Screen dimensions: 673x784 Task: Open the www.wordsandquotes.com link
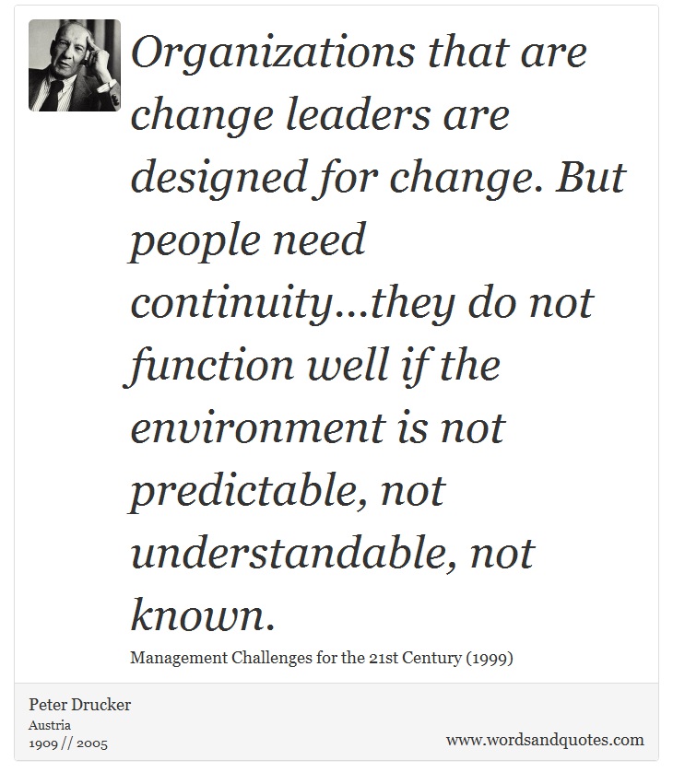(545, 740)
